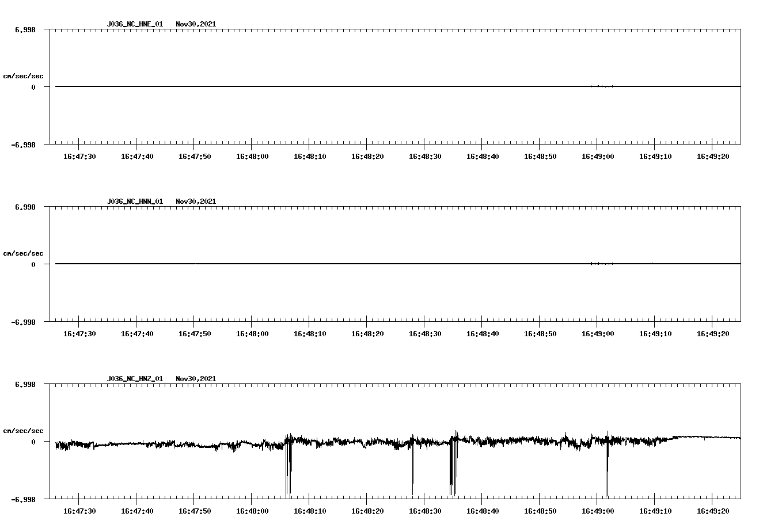Select the Nov30,2021 date above HNN plot
The image size is (782, 532).
[x=196, y=202]
